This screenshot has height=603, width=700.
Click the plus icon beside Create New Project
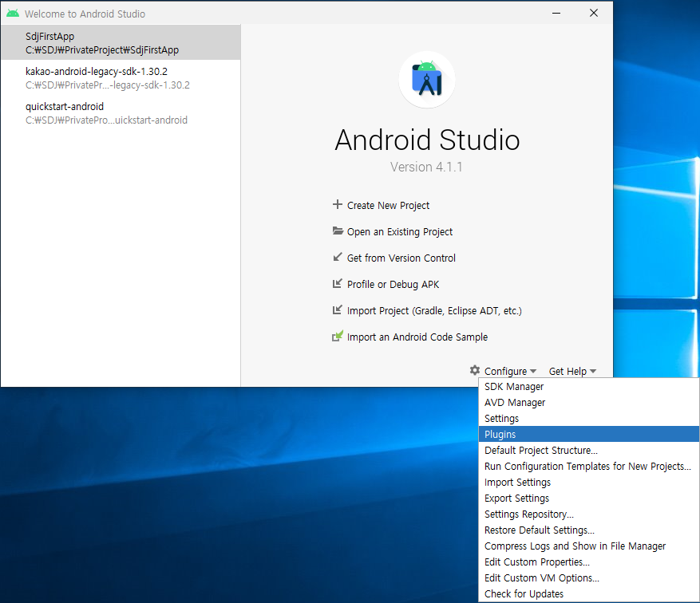[x=337, y=205]
